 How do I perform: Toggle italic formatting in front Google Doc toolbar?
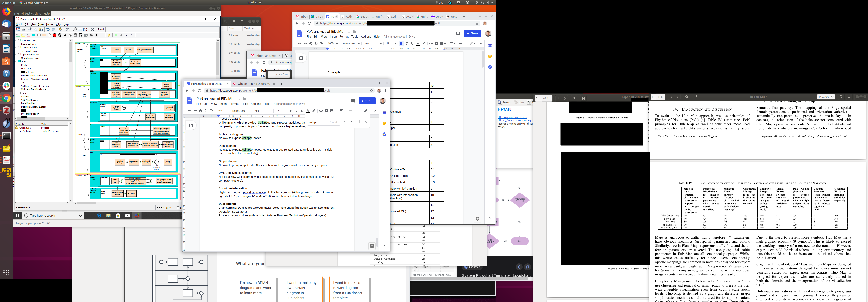(x=296, y=111)
